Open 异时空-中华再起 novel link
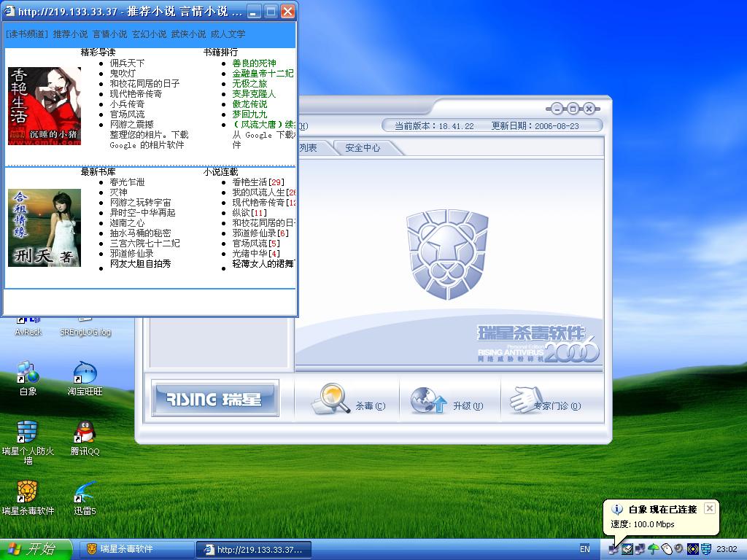747x560 pixels. pos(143,213)
